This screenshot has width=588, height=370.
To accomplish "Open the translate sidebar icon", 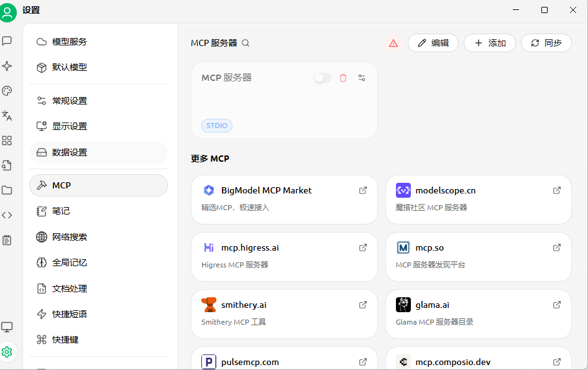I will [x=7, y=116].
